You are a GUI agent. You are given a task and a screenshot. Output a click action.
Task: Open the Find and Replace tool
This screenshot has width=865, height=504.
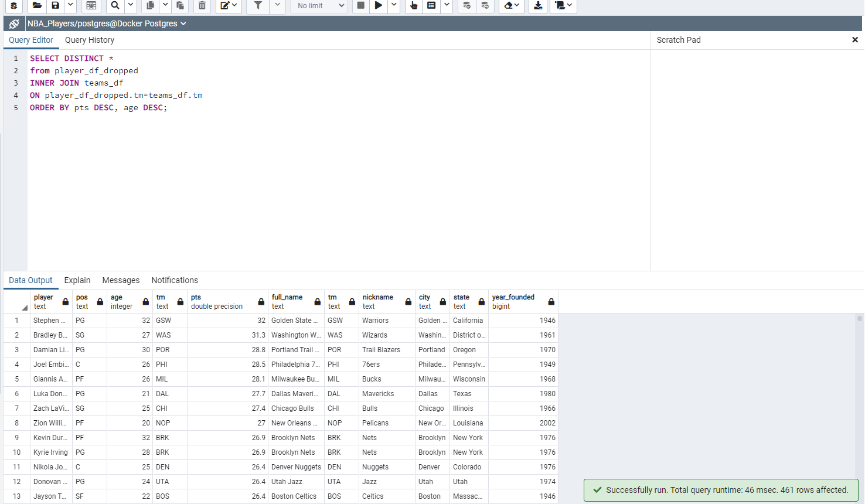pos(115,6)
